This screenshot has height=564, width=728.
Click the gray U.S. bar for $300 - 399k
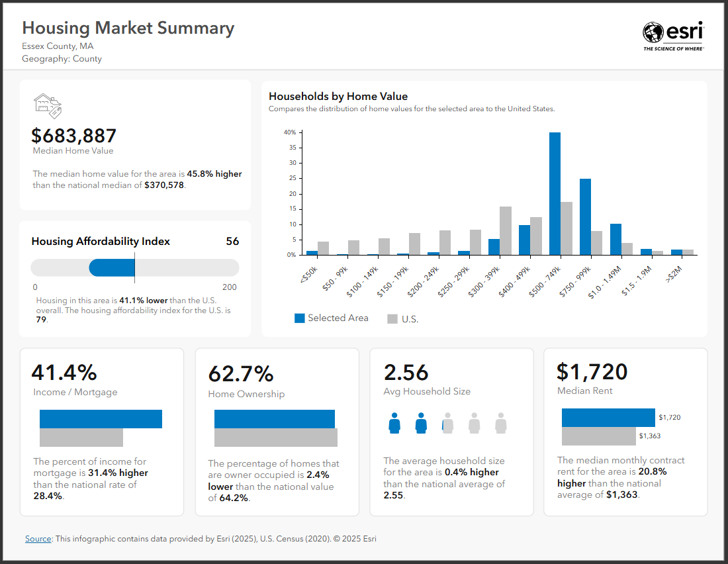506,230
